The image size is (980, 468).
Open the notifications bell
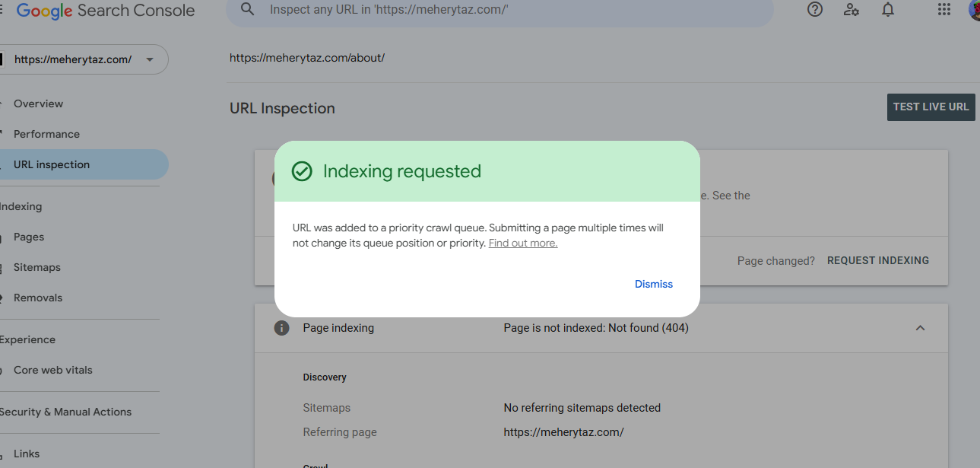click(888, 9)
